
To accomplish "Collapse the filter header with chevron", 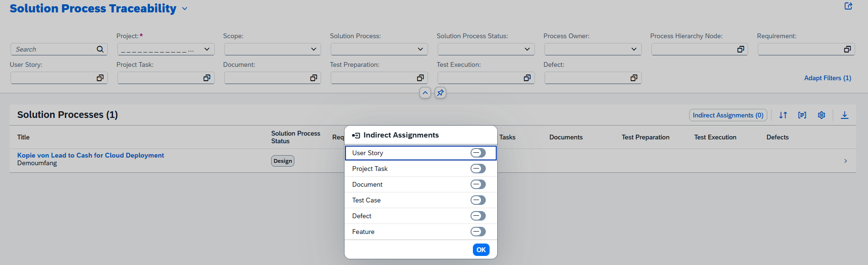I will [x=425, y=93].
